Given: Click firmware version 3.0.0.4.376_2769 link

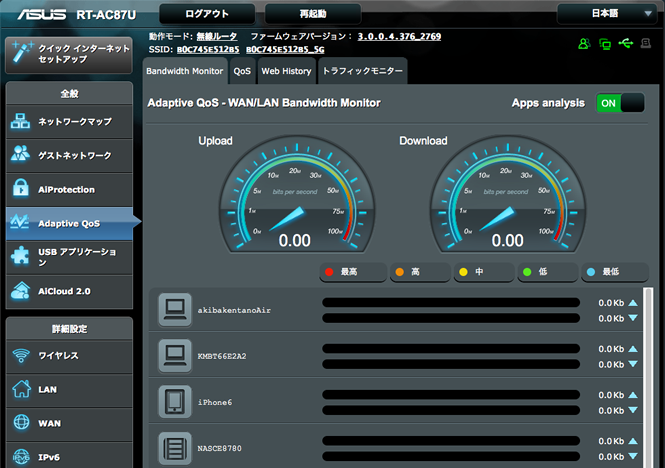Looking at the screenshot, I should tap(399, 36).
